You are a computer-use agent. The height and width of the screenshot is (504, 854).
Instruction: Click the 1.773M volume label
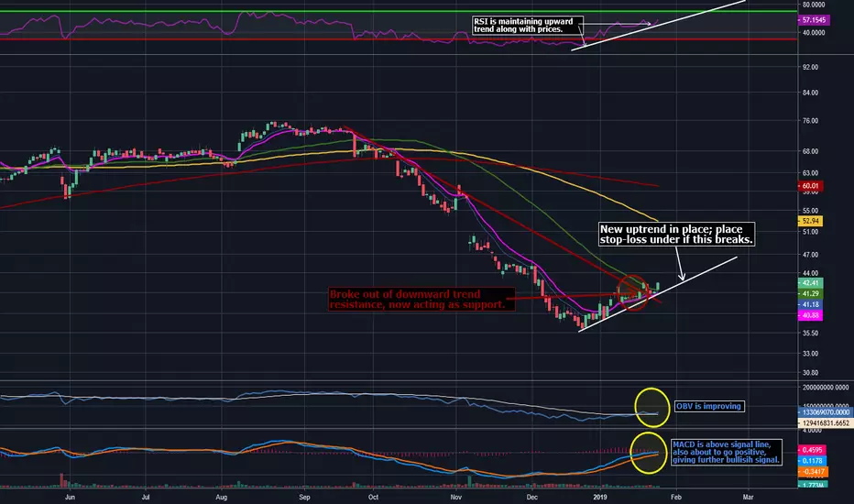click(812, 485)
